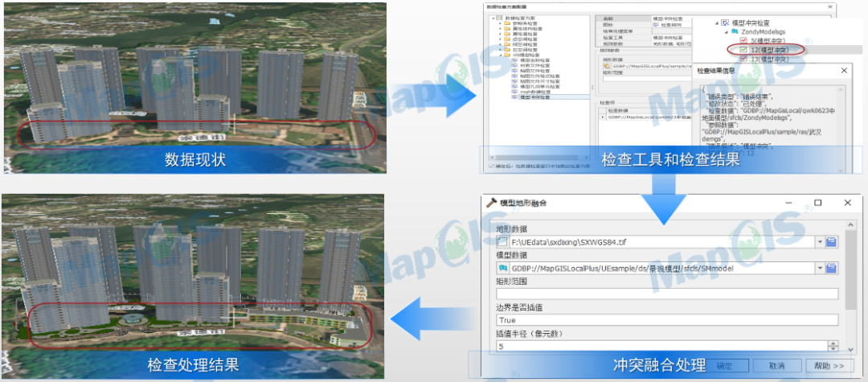Toggle the 确定后 add-to-check-window checkbox

click(x=492, y=166)
